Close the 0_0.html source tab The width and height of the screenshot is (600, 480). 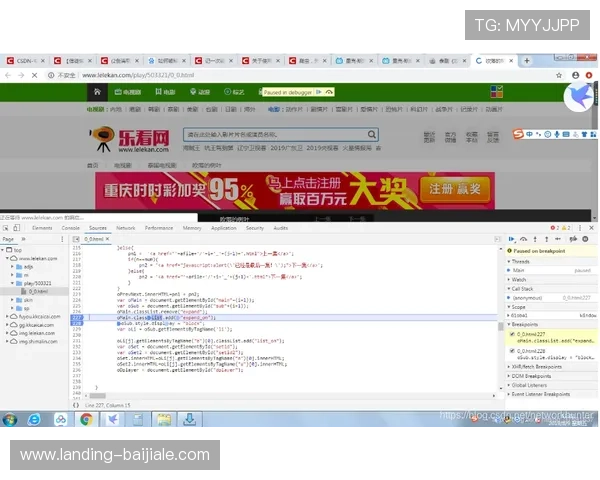(x=108, y=239)
